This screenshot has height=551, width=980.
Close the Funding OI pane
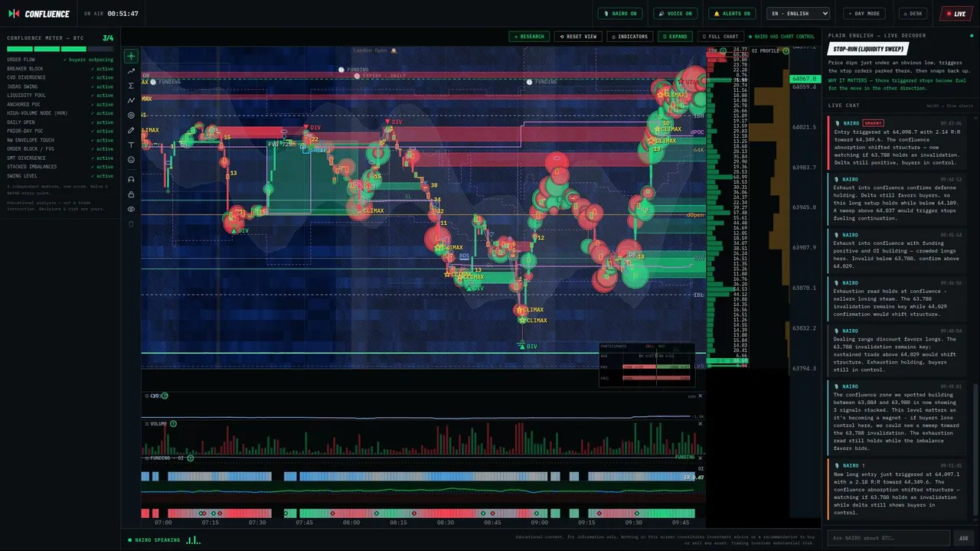click(x=700, y=458)
